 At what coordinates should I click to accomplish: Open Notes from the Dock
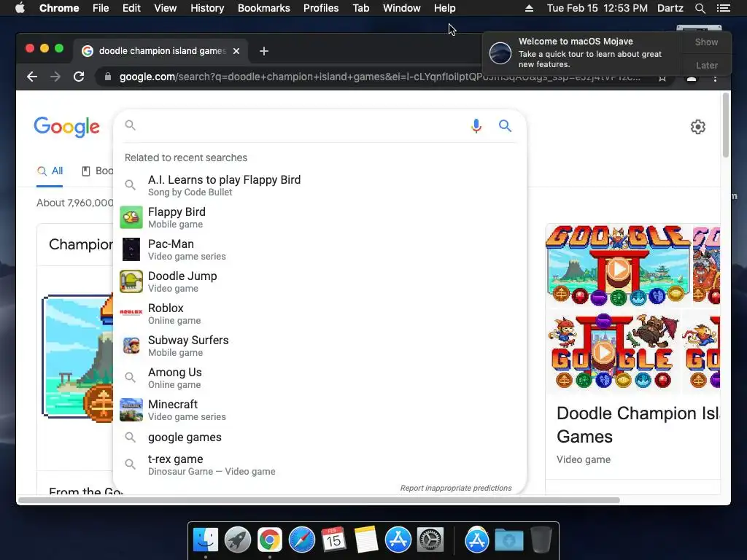pyautogui.click(x=366, y=540)
